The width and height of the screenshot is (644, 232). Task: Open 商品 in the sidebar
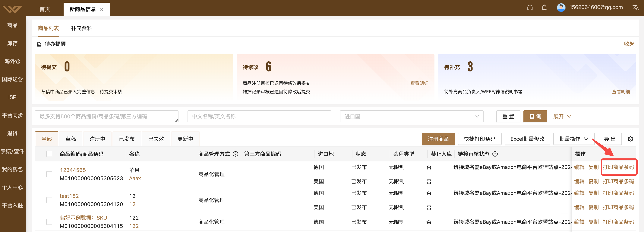coord(12,25)
